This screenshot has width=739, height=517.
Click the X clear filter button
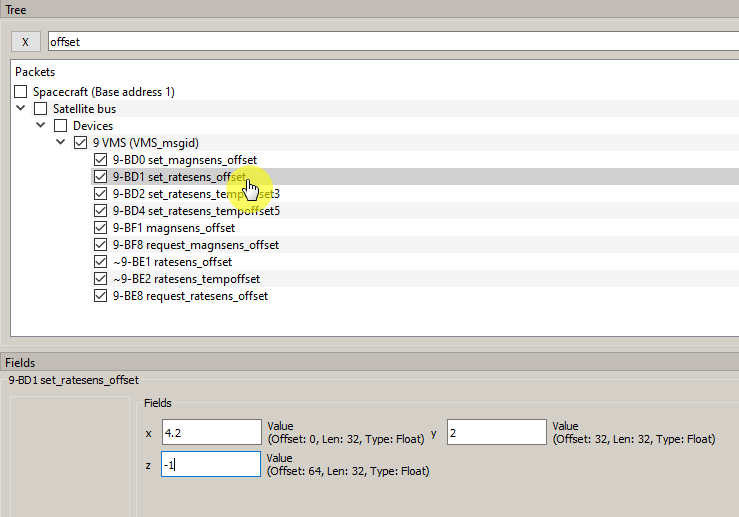coord(26,43)
